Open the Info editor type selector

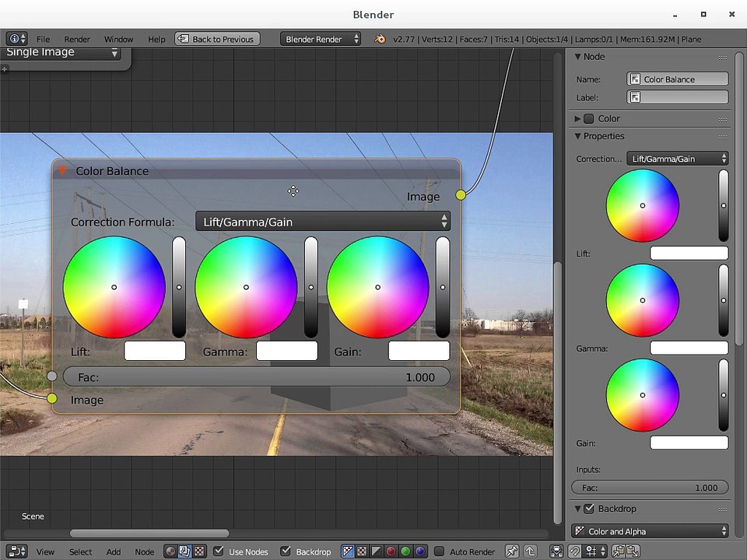tap(16, 39)
